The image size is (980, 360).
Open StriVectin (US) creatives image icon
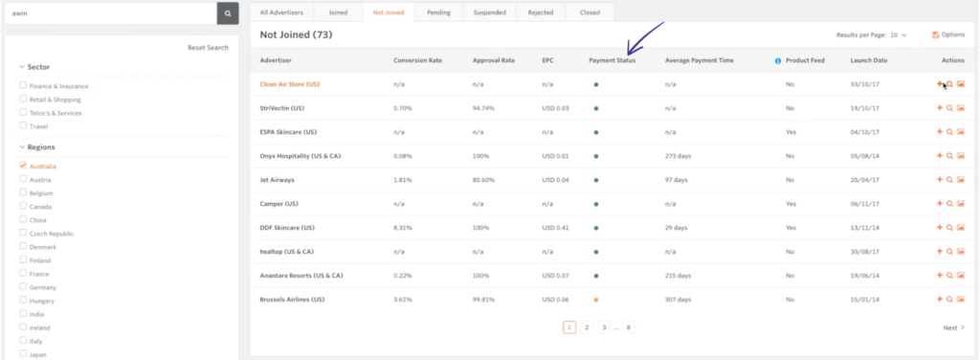(961, 108)
